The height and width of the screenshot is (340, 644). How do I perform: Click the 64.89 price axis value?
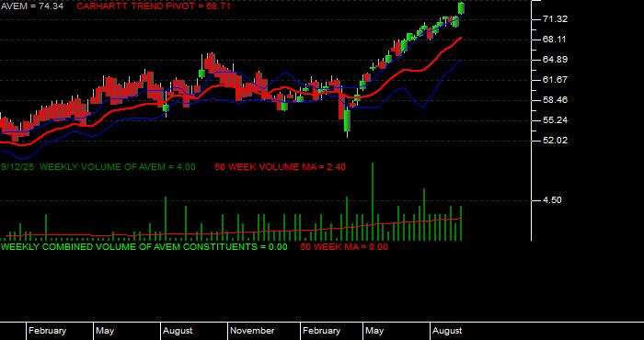(556, 60)
